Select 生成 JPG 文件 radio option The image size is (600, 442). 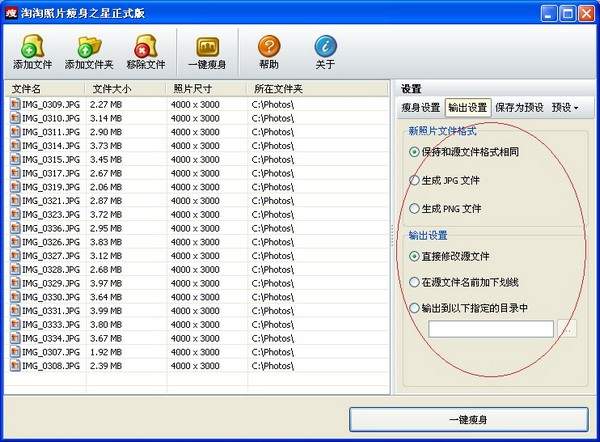(x=414, y=181)
